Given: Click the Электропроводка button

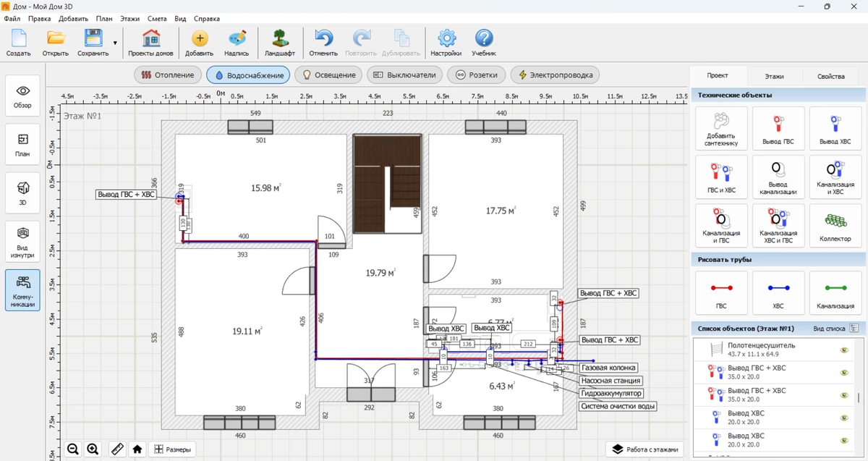Looking at the screenshot, I should point(556,75).
